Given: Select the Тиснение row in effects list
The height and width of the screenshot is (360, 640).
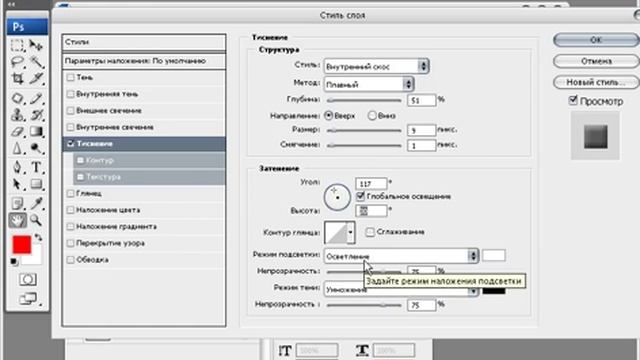Looking at the screenshot, I should (x=144, y=144).
